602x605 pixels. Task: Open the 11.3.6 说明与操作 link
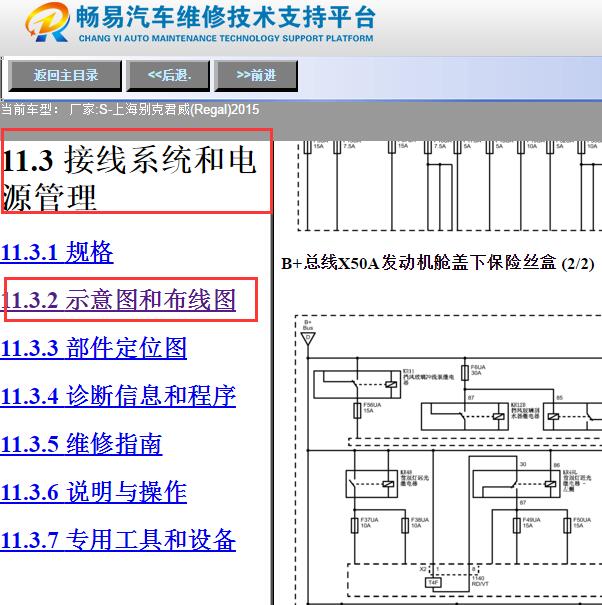[x=93, y=491]
